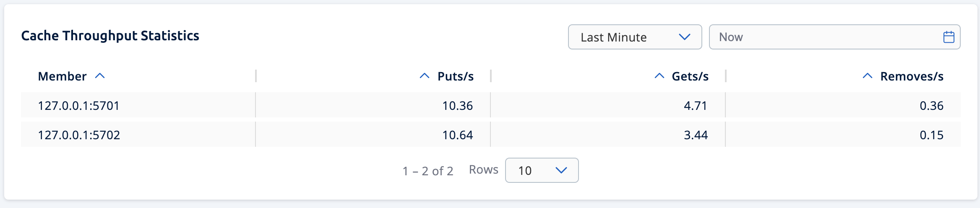
Task: Click the Puts/s column header label
Action: point(455,76)
